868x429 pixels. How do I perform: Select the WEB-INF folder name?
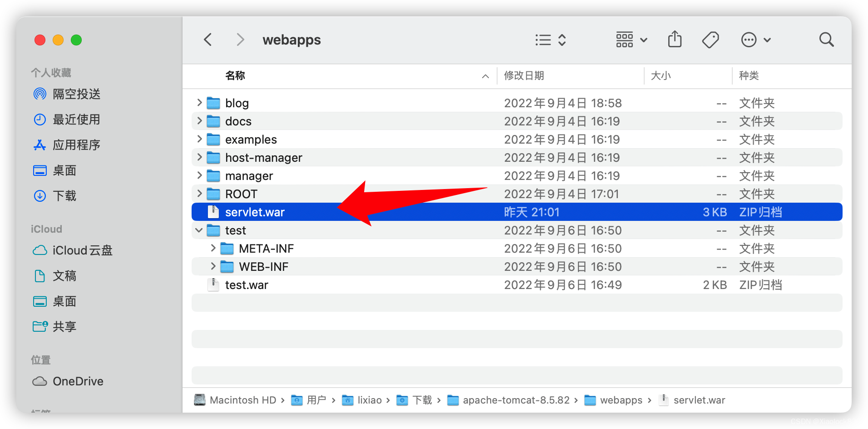tap(264, 267)
